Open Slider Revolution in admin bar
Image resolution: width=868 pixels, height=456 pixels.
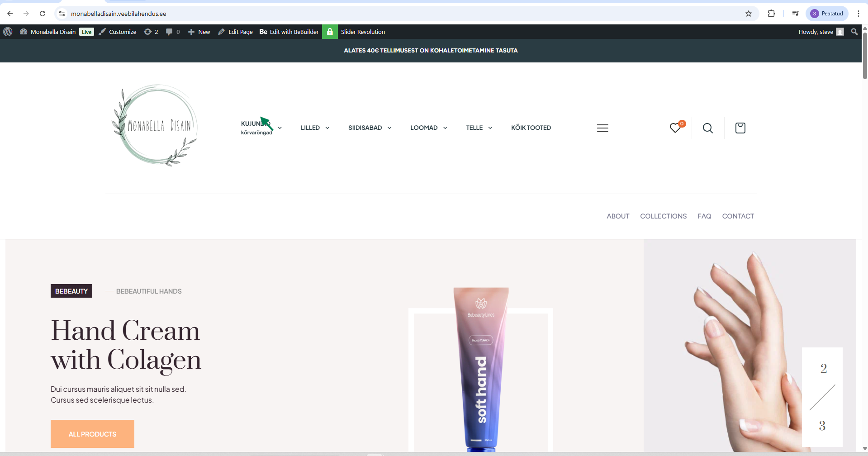[x=363, y=32]
